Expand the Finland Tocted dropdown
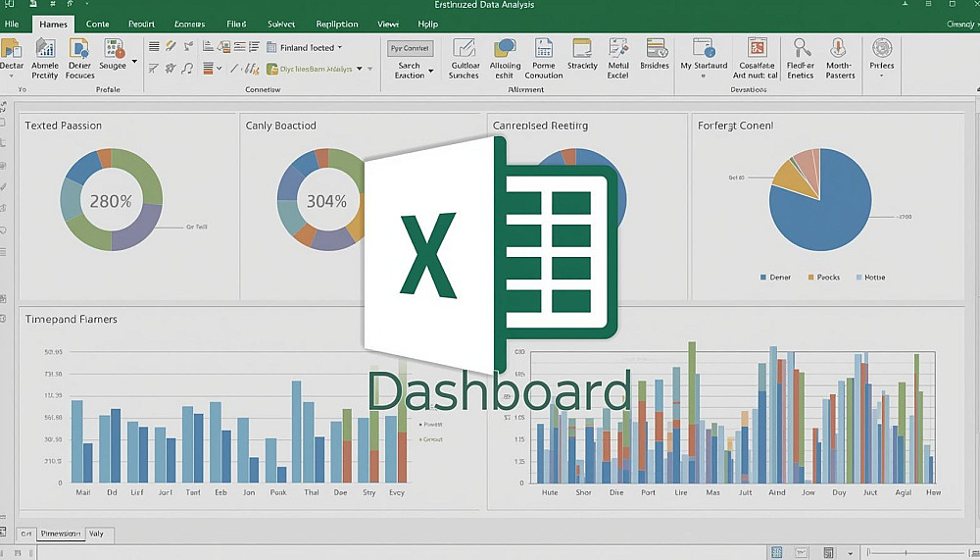The image size is (980, 560). (x=340, y=47)
